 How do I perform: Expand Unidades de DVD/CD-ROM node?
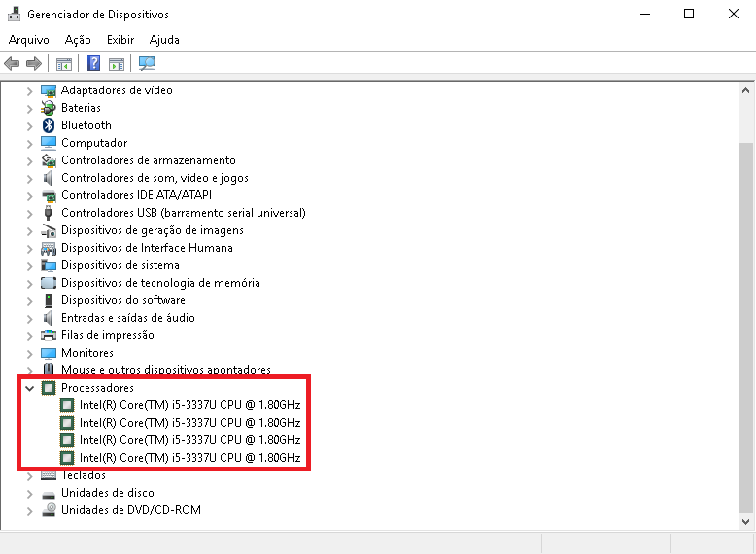pos(29,511)
